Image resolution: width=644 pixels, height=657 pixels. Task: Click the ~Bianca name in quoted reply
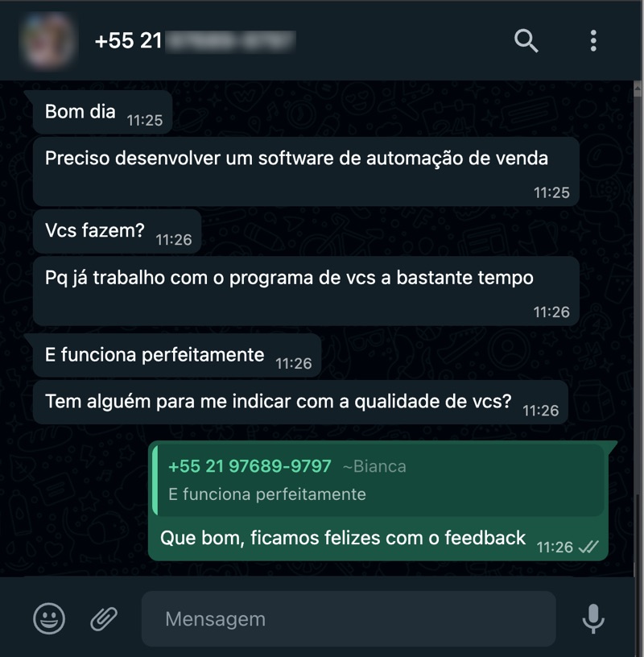tap(374, 466)
